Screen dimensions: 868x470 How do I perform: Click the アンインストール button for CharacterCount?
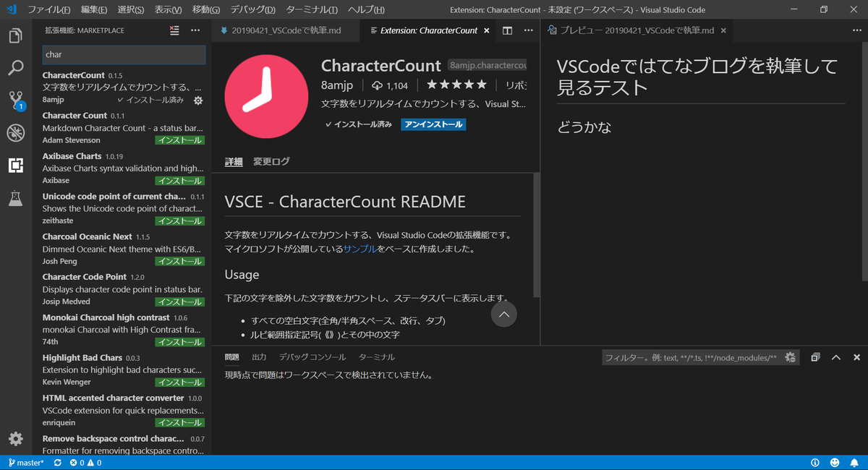click(433, 124)
